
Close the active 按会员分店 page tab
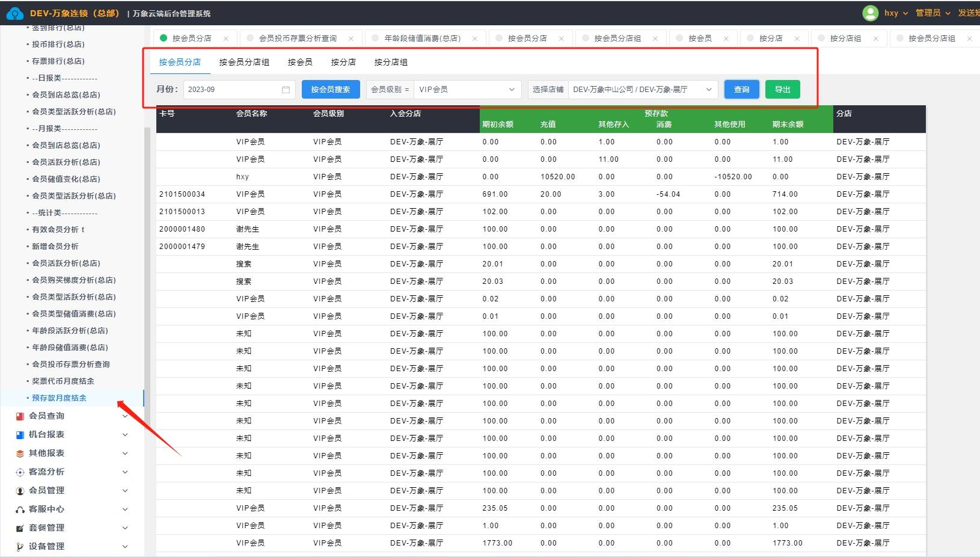coord(226,38)
